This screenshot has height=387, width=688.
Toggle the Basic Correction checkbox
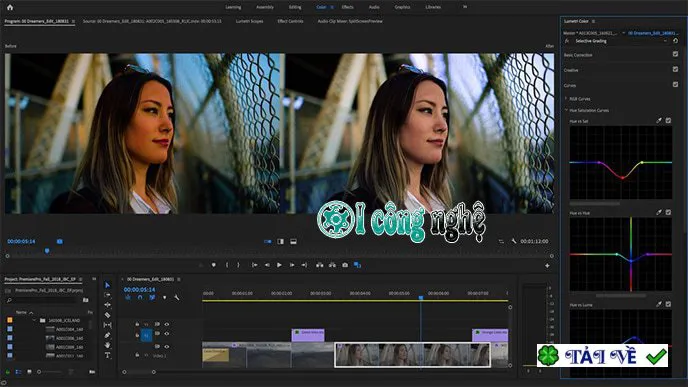click(x=675, y=54)
